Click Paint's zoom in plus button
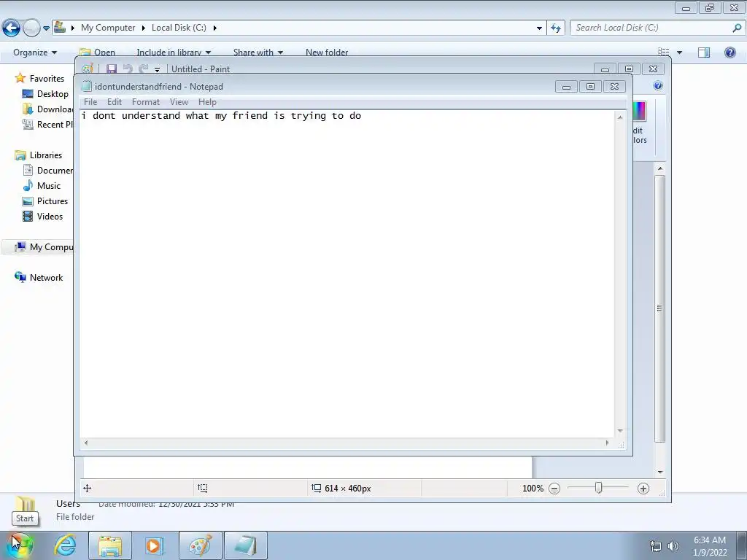The height and width of the screenshot is (560, 747). (x=643, y=489)
